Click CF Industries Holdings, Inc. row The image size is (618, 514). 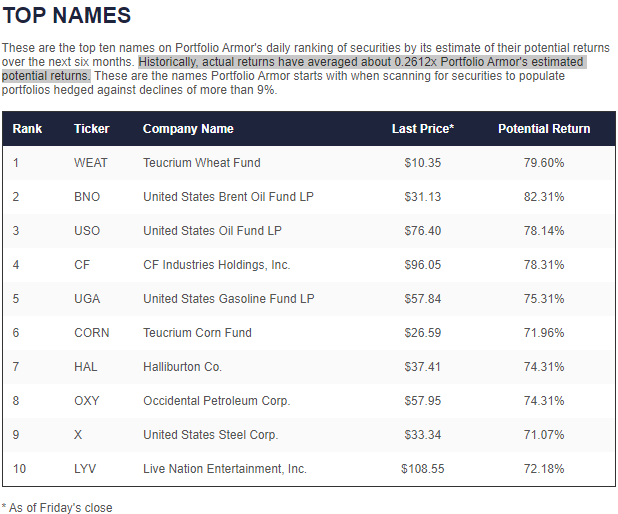coord(309,264)
